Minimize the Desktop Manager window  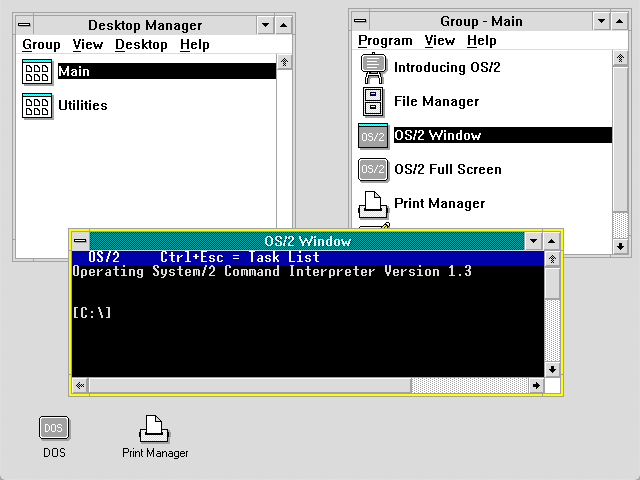[265, 25]
